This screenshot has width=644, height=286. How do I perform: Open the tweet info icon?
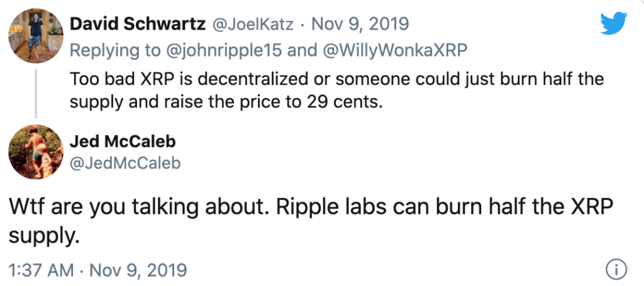tap(616, 269)
